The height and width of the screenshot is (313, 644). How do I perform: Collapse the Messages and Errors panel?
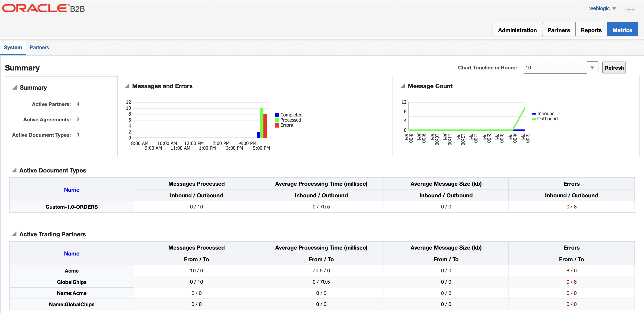pos(127,86)
